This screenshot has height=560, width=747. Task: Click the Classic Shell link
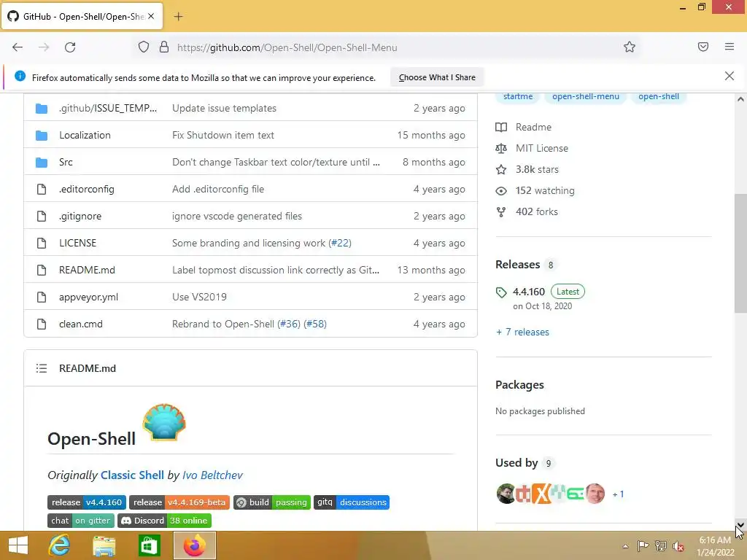132,475
